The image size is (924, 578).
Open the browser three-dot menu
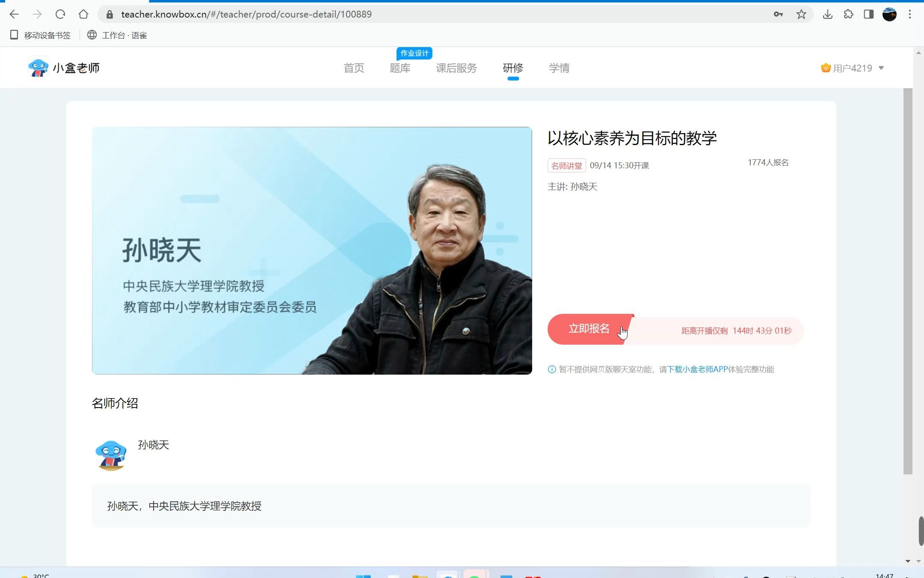[x=910, y=14]
